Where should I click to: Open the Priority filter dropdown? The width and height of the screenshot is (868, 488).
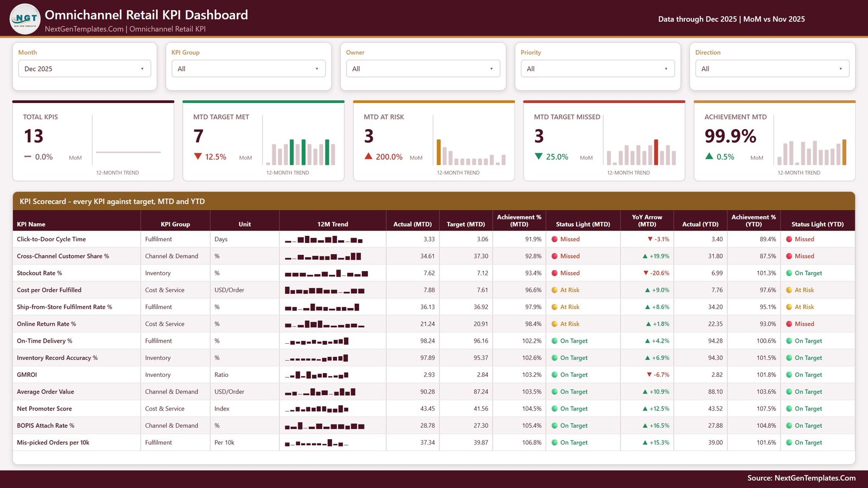(x=598, y=69)
